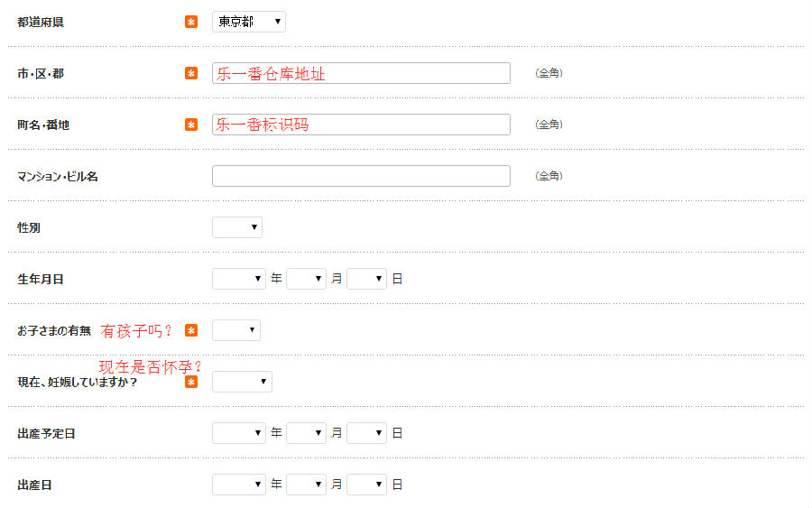Open the 出産日 month dropdown
Screen dimensions: 812x508
pyautogui.click(x=306, y=485)
